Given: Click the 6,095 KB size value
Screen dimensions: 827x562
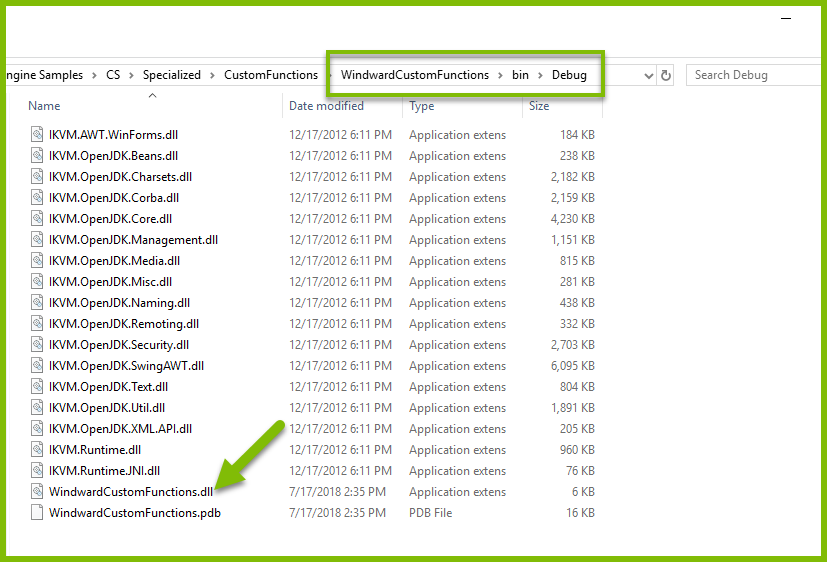Looking at the screenshot, I should pos(573,366).
